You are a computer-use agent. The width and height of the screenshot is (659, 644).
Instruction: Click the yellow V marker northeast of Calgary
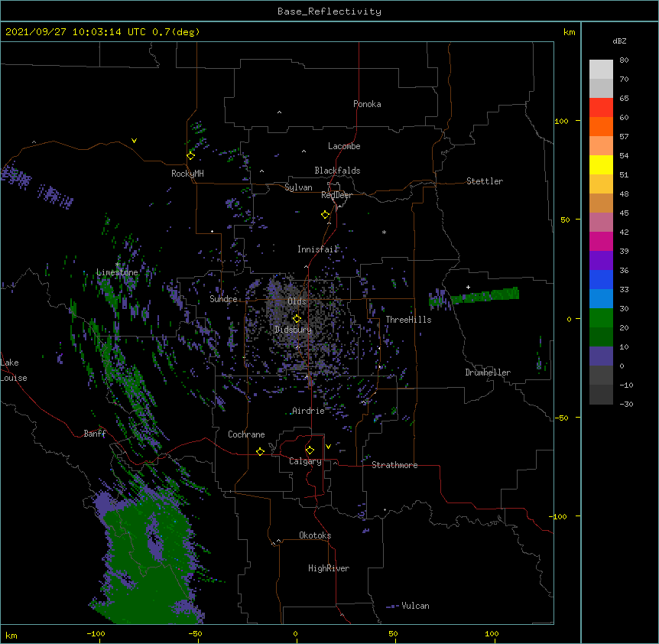pos(328,447)
